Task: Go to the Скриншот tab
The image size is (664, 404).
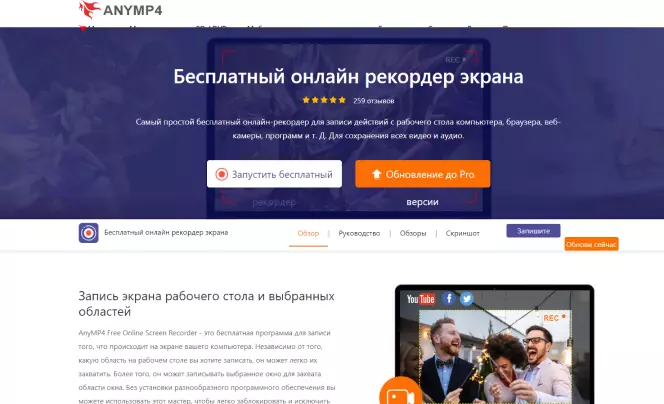Action: pyautogui.click(x=462, y=233)
